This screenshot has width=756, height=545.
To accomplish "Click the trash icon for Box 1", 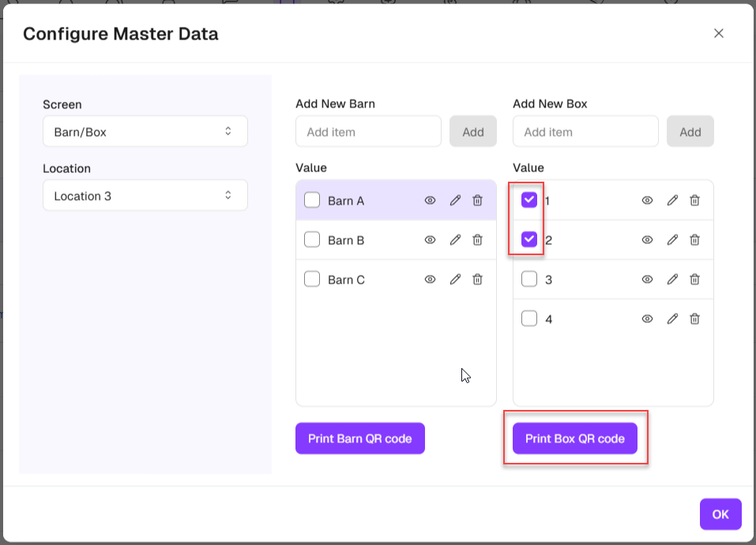I will click(x=694, y=201).
